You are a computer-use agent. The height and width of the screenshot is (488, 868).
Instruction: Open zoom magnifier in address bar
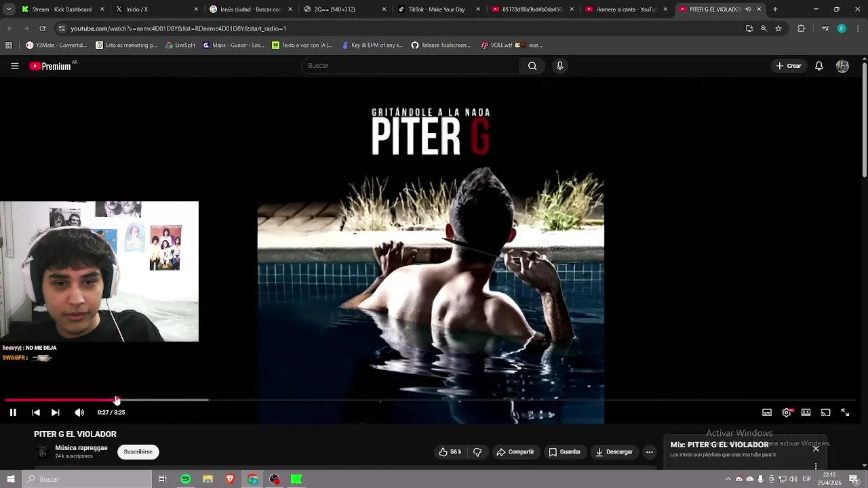pyautogui.click(x=764, y=28)
